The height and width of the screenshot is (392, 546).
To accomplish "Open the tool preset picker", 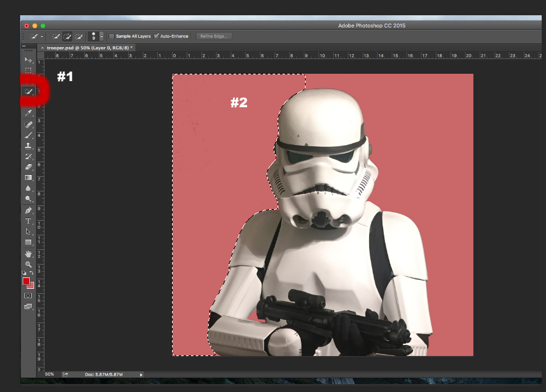I will coord(36,36).
